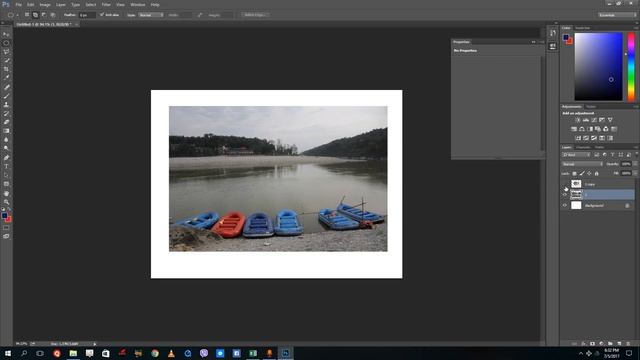This screenshot has height=360, width=640.
Task: Open the Layer menu
Action: 60,4
